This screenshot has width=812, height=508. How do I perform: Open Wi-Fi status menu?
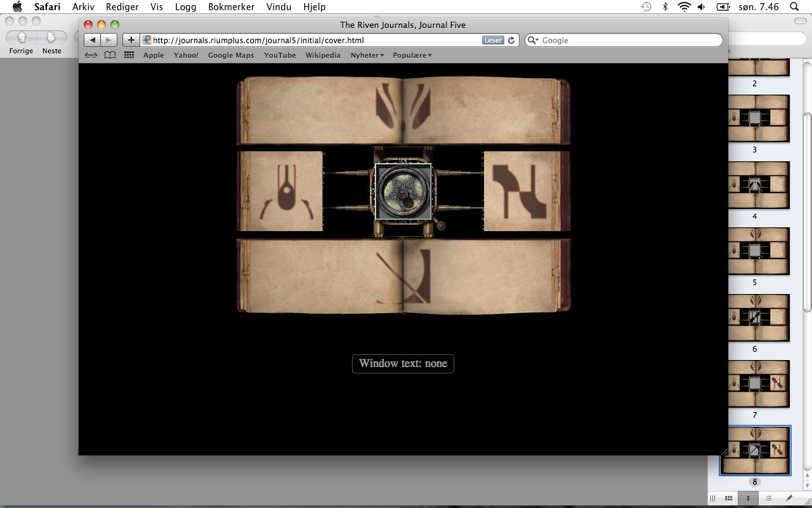(684, 7)
